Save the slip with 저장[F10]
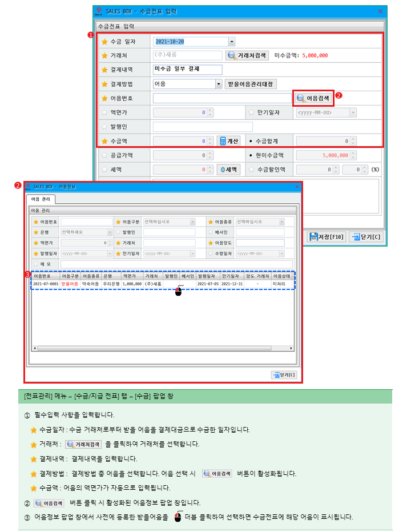The width and height of the screenshot is (411, 532). [x=327, y=236]
